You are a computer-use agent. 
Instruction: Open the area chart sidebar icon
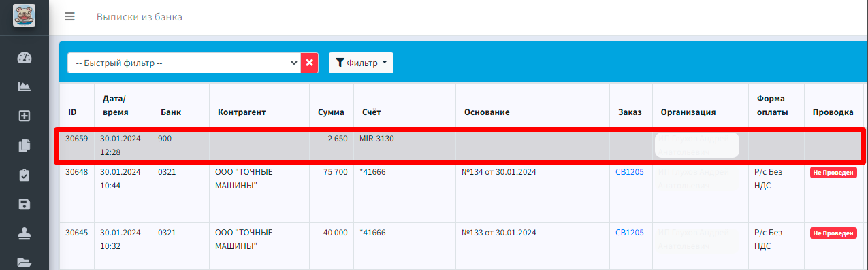click(25, 86)
